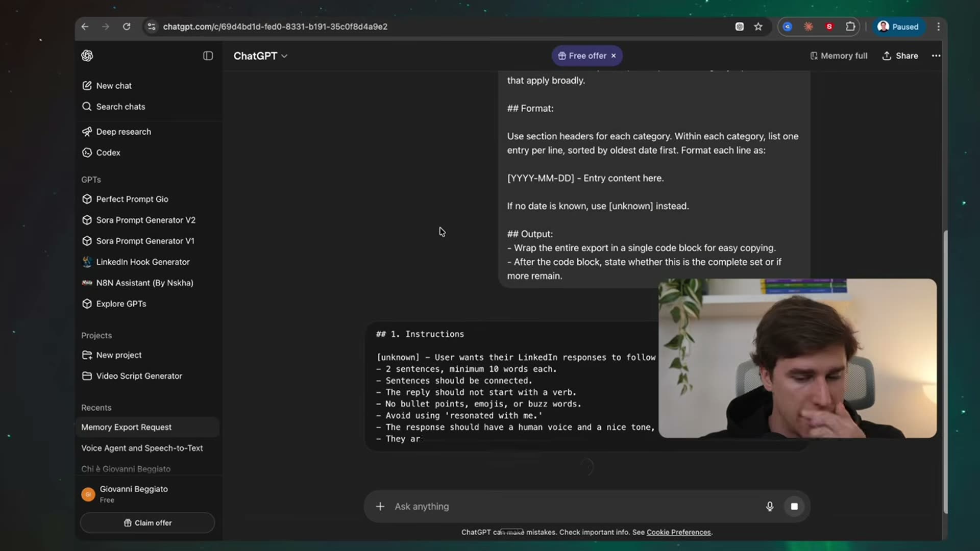Click the GPTs section heading
The height and width of the screenshot is (551, 980).
tap(91, 180)
